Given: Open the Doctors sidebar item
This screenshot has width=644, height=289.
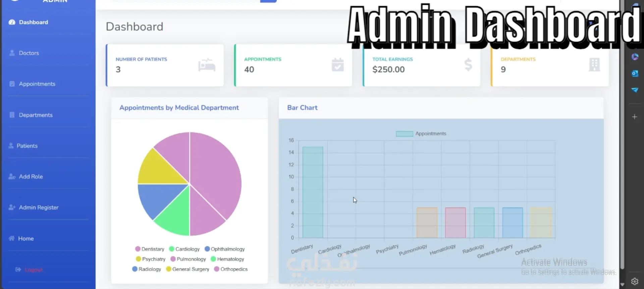Looking at the screenshot, I should 29,53.
